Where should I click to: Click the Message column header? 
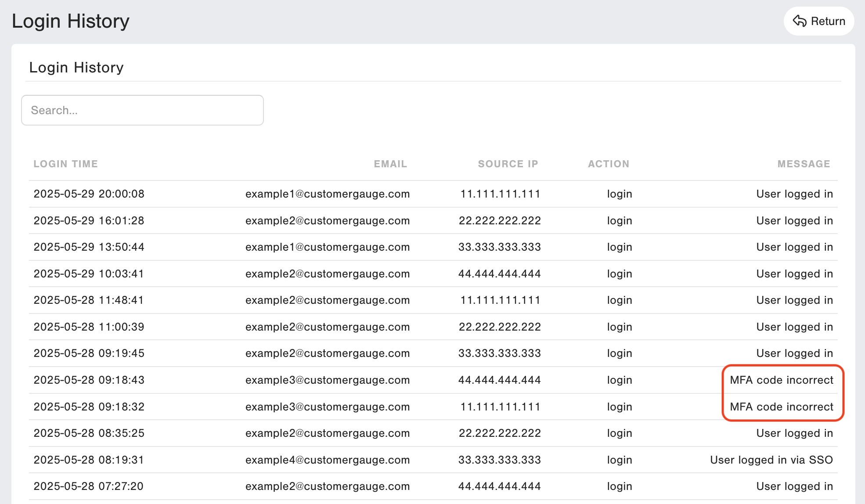(804, 164)
